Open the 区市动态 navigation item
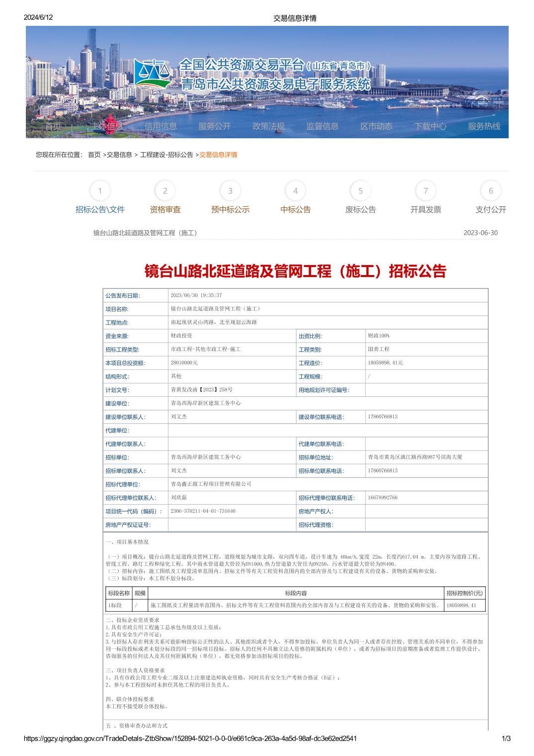The image size is (534, 756). click(376, 126)
